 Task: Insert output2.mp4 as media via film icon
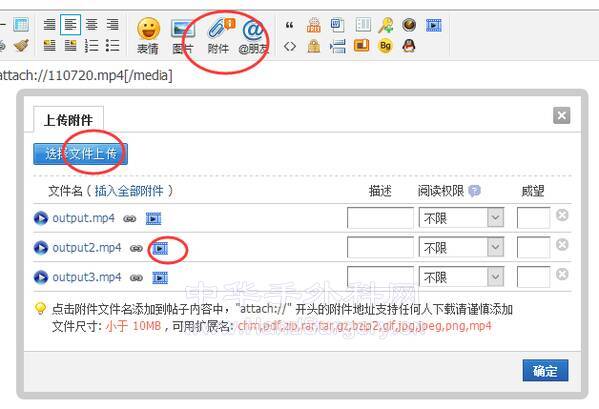[160, 249]
